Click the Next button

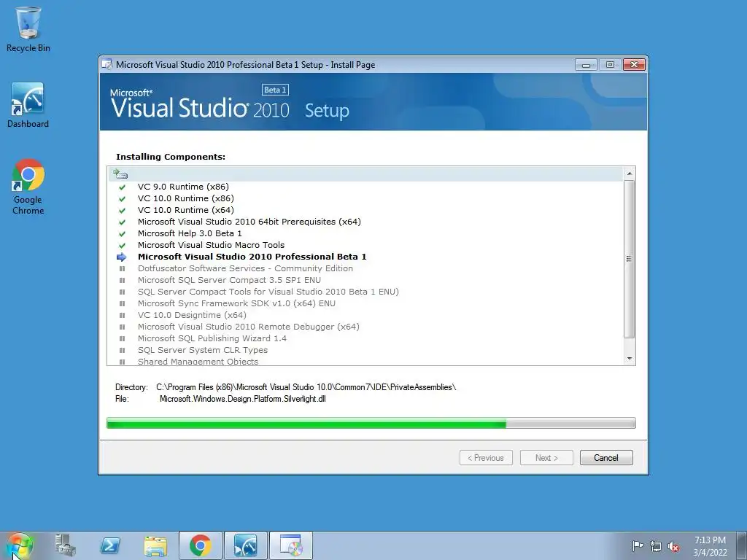[x=546, y=458]
